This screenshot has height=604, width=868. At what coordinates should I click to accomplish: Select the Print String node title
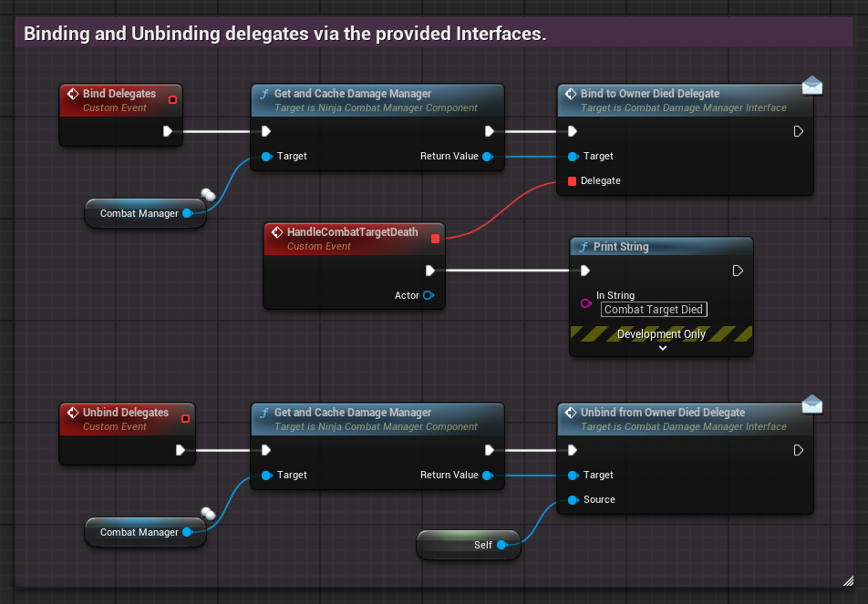[x=621, y=247]
